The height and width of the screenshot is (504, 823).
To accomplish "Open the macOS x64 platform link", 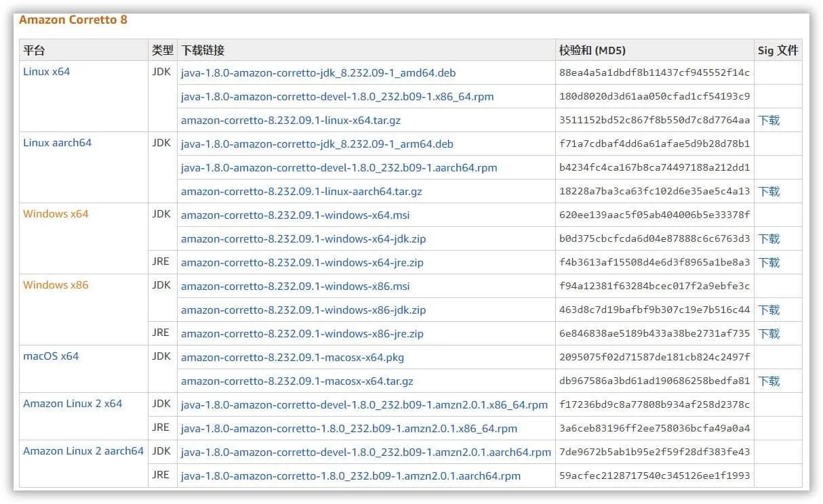I will point(51,356).
